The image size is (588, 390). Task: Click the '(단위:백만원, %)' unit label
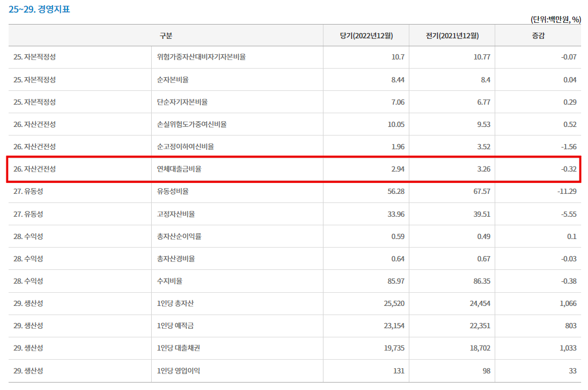coord(555,19)
